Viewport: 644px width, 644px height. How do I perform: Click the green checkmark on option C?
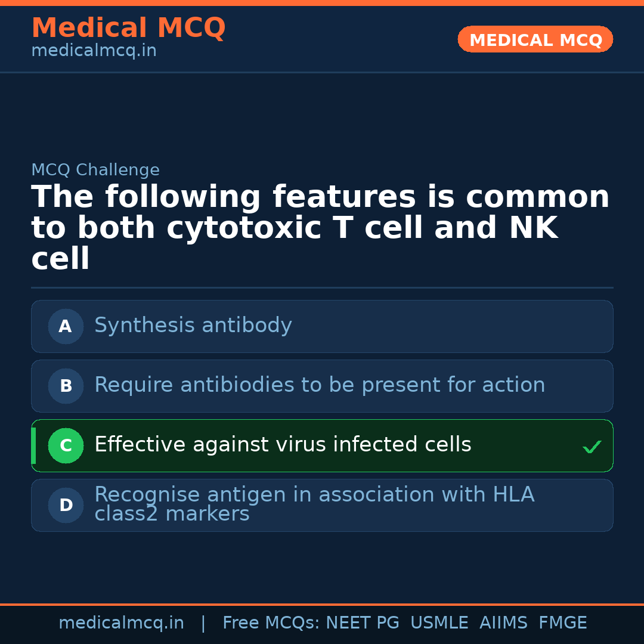point(592,447)
